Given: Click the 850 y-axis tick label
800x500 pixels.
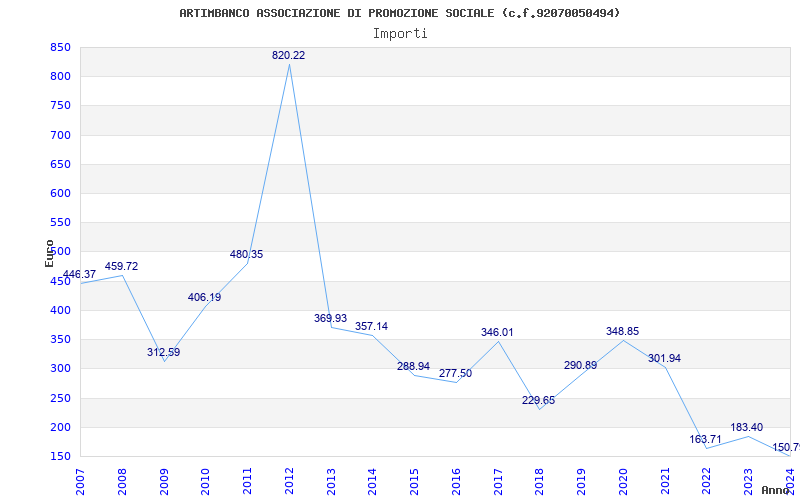Looking at the screenshot, I should click(x=60, y=47).
